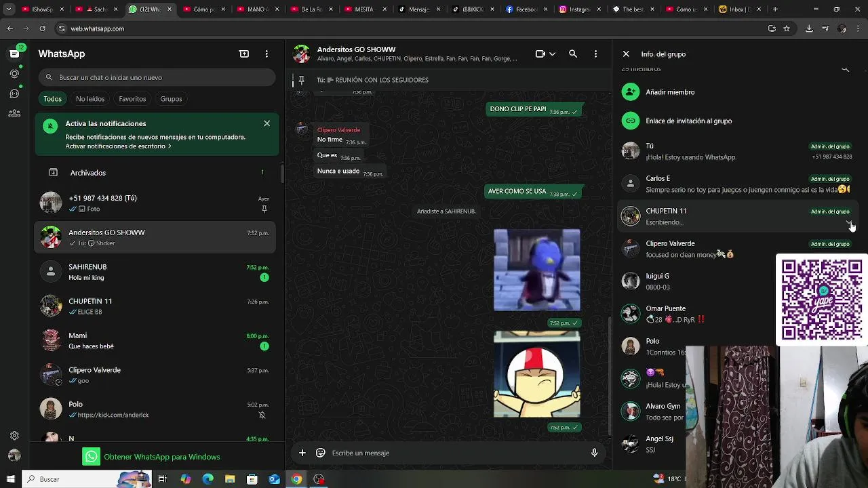Select the Favoritos chat filter
The width and height of the screenshot is (868, 488).
pyautogui.click(x=132, y=99)
